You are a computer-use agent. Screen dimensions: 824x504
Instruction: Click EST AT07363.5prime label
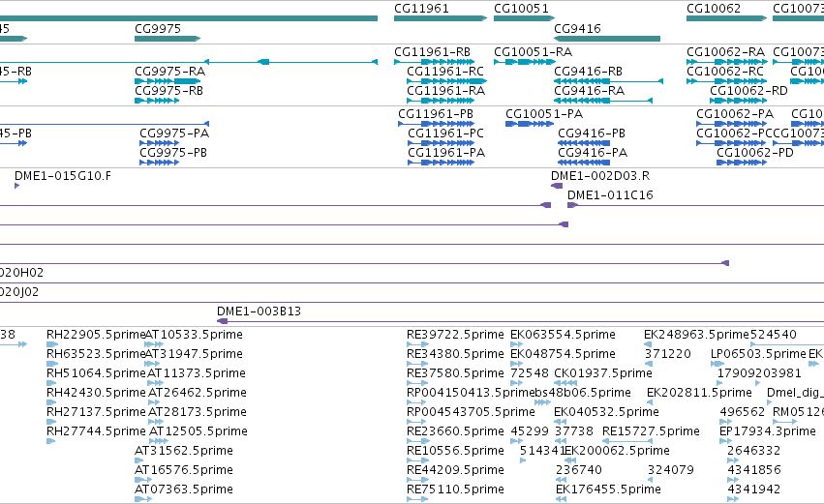183,489
